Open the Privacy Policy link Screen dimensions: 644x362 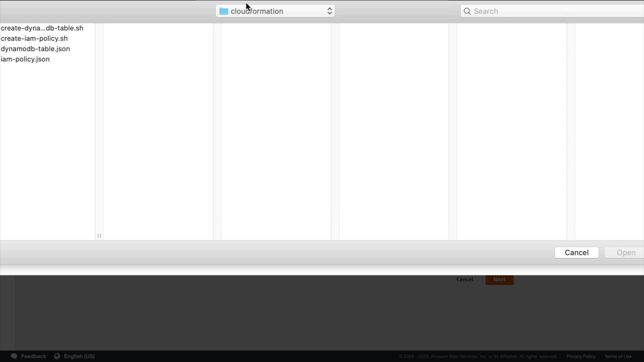click(x=581, y=356)
